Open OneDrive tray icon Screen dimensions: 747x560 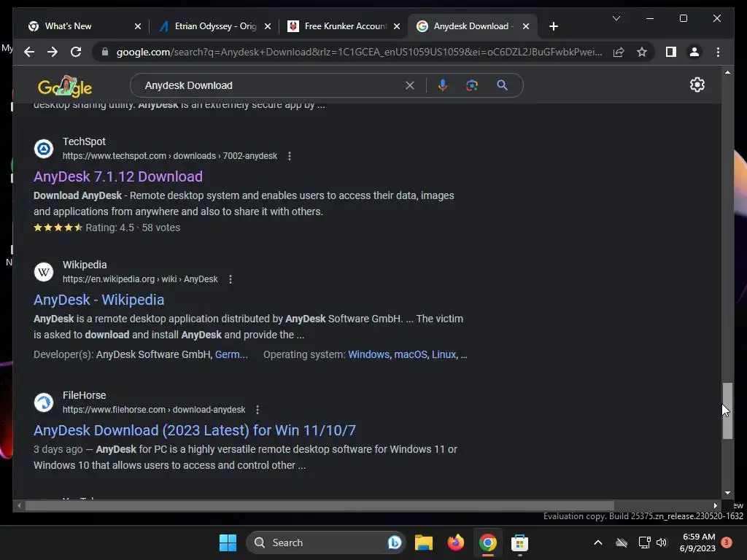point(622,542)
